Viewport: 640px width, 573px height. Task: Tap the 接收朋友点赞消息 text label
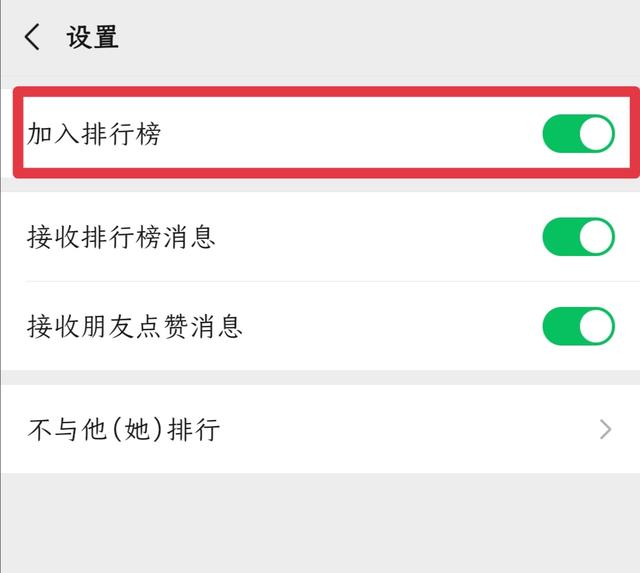[135, 326]
